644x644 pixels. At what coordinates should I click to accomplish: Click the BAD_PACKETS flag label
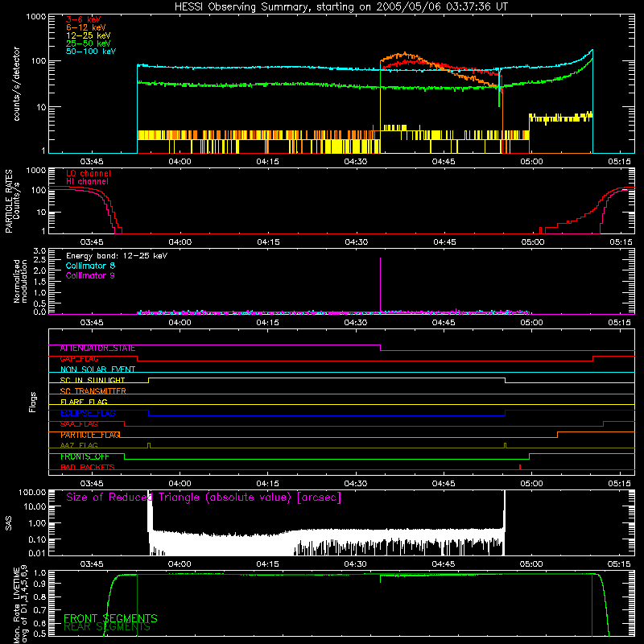pos(88,468)
